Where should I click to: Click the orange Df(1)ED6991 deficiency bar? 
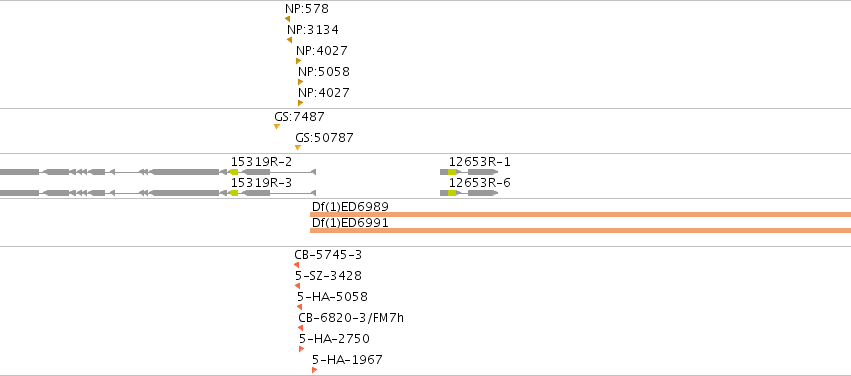coord(580,231)
